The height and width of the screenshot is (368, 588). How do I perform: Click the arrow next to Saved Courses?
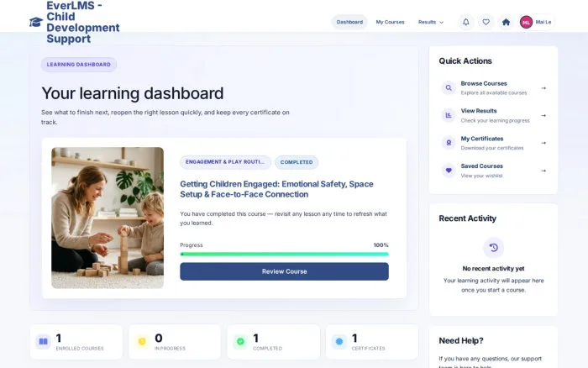(x=543, y=171)
